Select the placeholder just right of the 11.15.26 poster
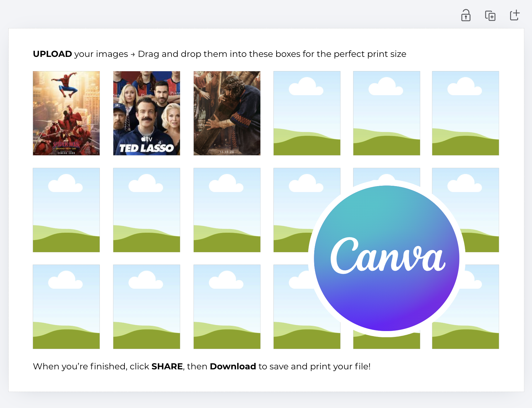The height and width of the screenshot is (408, 532). (x=307, y=113)
